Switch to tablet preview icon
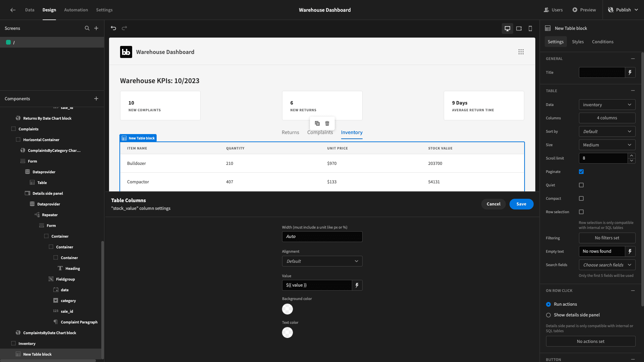The width and height of the screenshot is (644, 362). [x=519, y=28]
